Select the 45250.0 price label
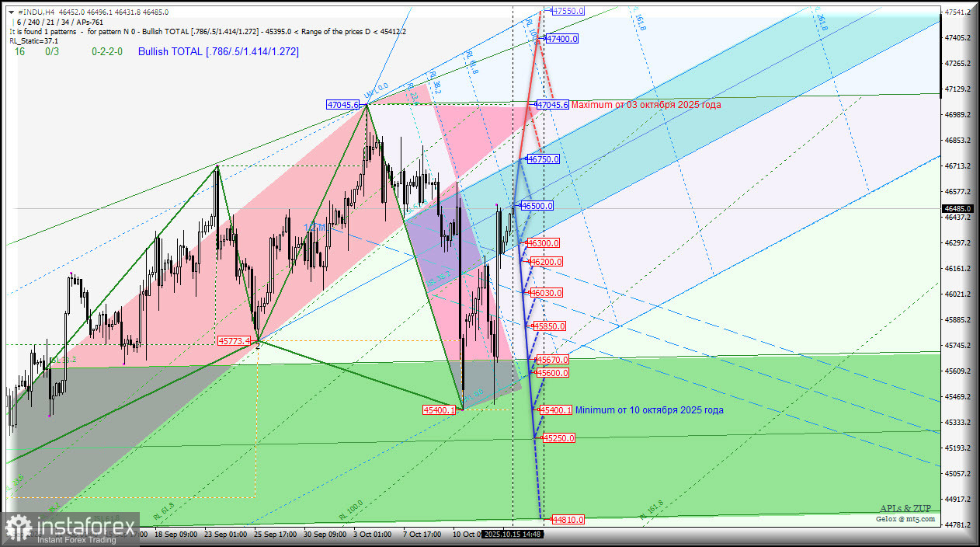This screenshot has height=547, width=980. point(559,438)
